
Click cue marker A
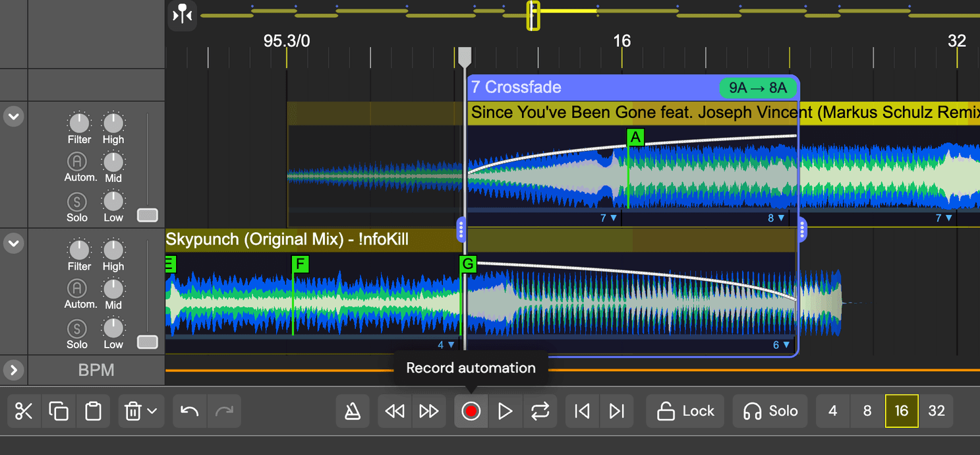point(635,137)
